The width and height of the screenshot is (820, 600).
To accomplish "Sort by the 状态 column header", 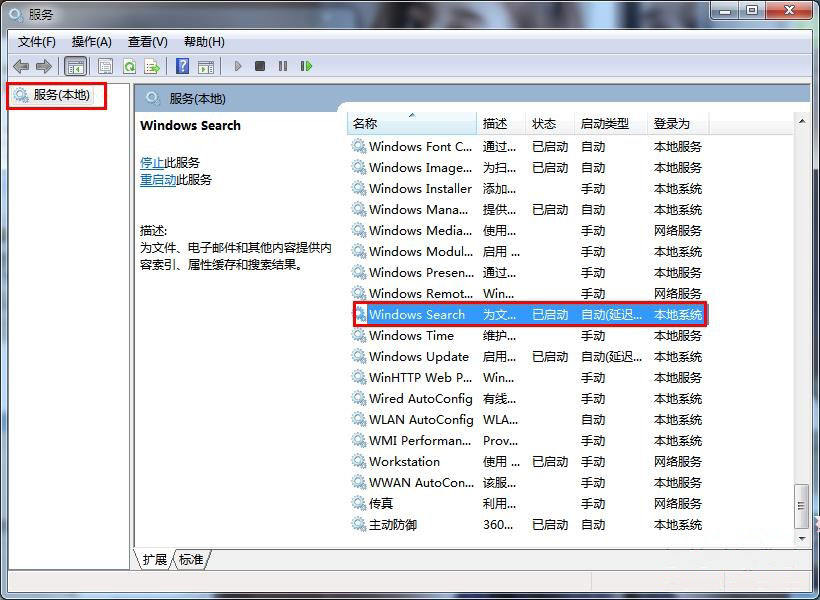I will click(550, 123).
